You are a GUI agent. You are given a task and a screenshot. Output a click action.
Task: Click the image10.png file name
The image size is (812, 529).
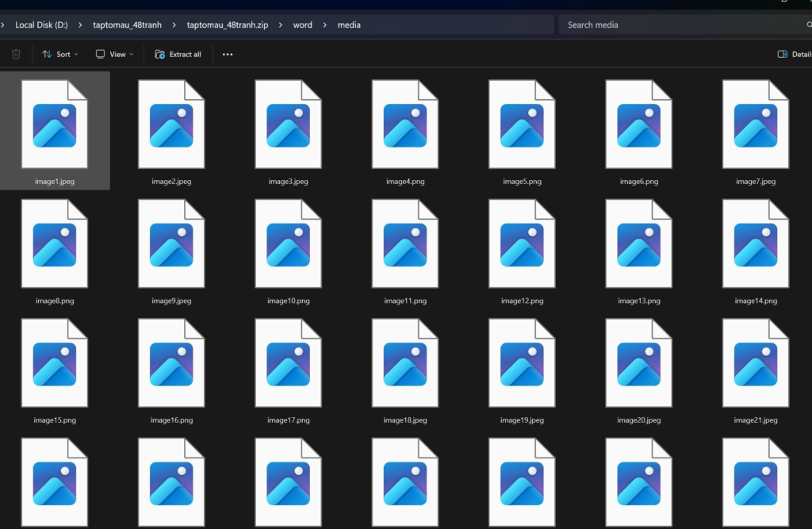(x=289, y=301)
